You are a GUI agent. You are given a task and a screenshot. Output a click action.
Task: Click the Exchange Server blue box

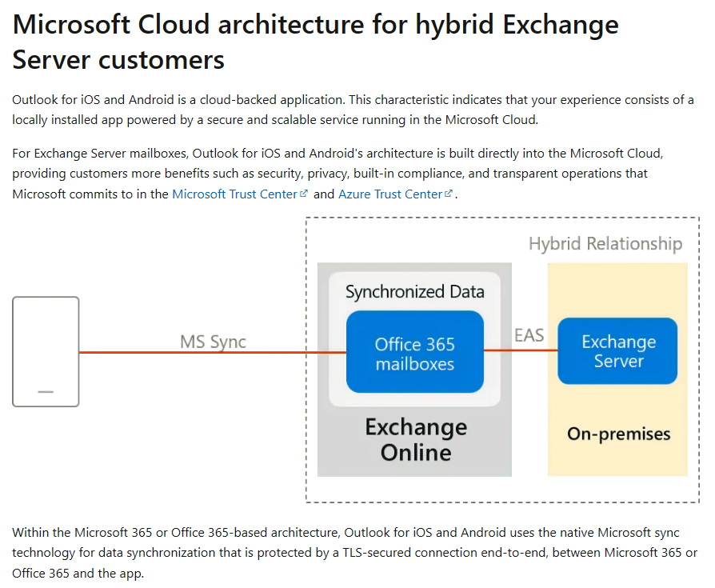(x=617, y=350)
